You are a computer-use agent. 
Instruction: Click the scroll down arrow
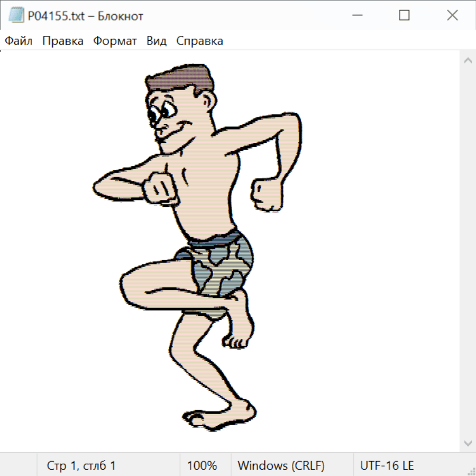[468, 443]
